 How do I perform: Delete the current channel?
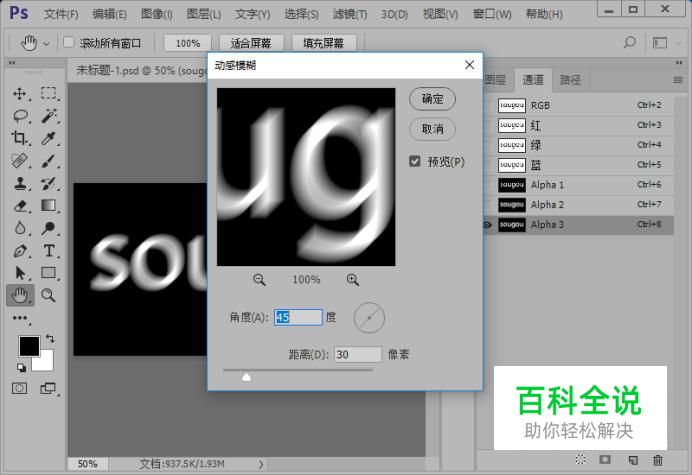pyautogui.click(x=658, y=460)
